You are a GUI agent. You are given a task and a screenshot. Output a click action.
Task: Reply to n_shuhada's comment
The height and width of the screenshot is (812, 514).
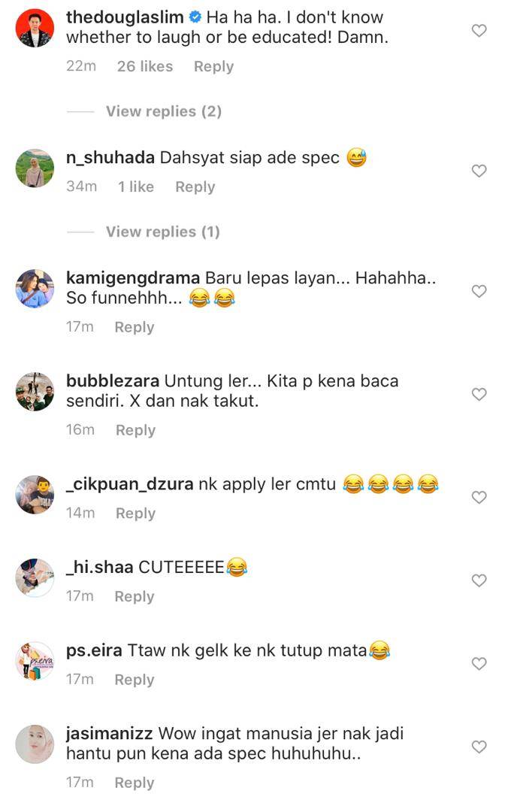(x=195, y=186)
